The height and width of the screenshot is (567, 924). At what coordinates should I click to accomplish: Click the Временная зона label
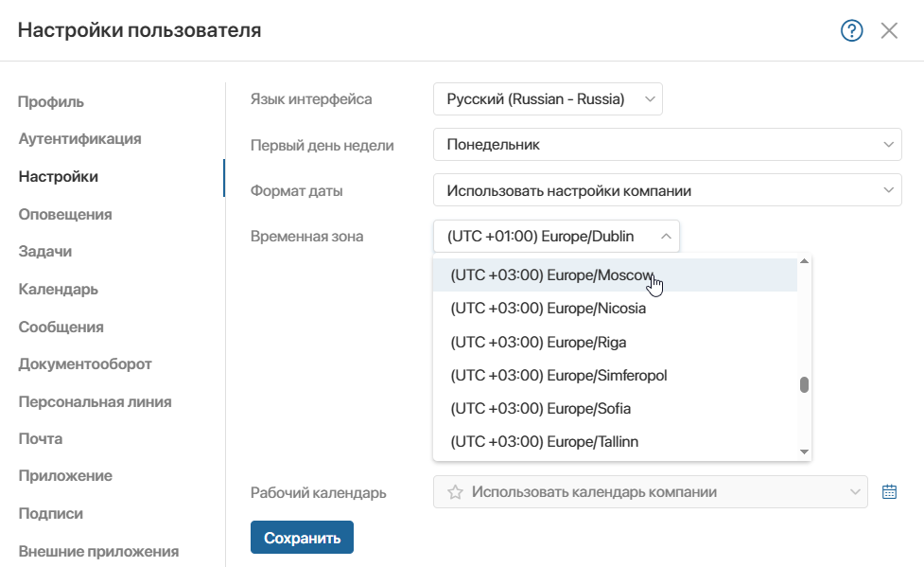pos(307,237)
